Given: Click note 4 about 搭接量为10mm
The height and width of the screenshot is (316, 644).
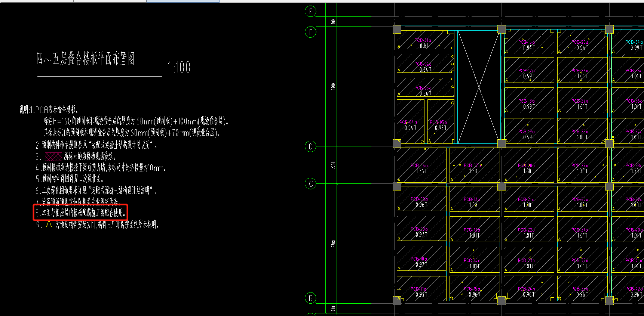Looking at the screenshot, I should coord(101,168).
